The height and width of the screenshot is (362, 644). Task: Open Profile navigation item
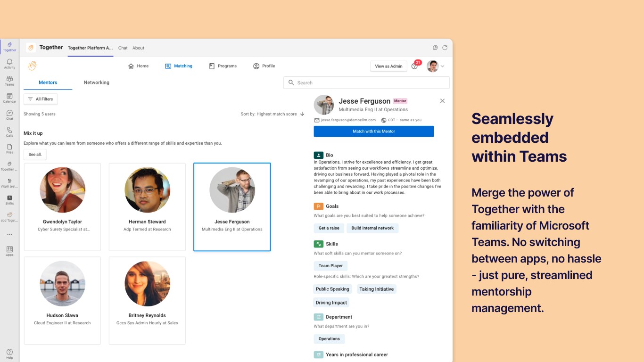(264, 66)
